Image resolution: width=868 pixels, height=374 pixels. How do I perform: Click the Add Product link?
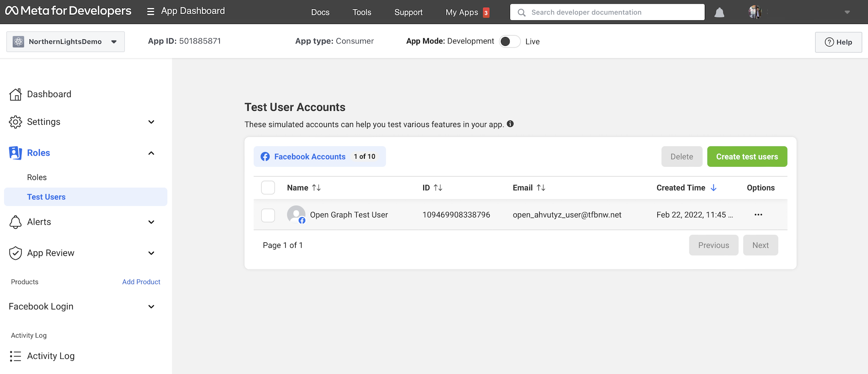141,282
